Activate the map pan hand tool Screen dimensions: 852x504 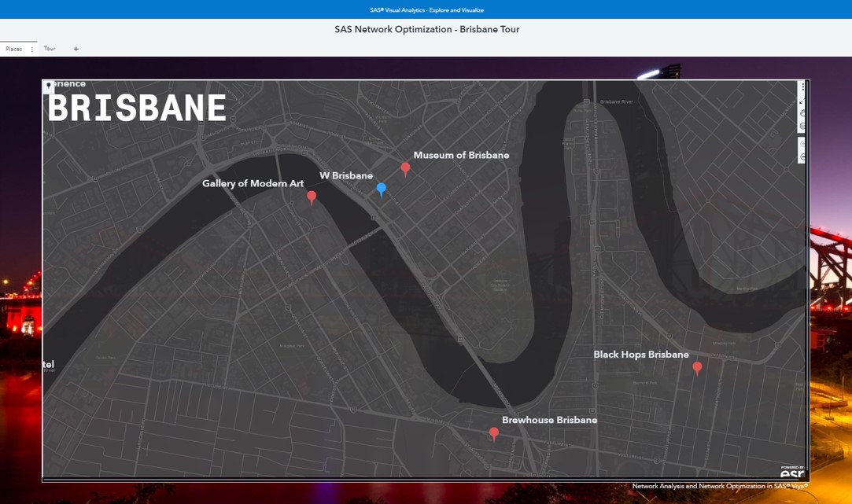coord(802,113)
